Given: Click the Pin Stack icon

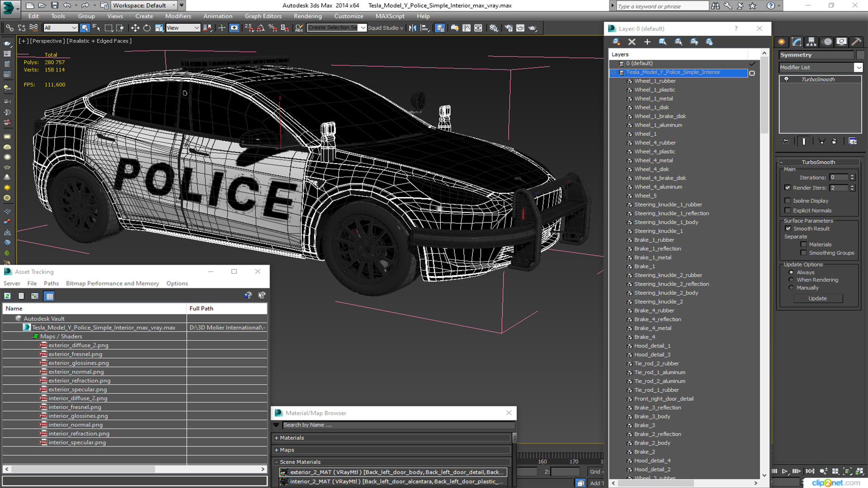Looking at the screenshot, I should (x=786, y=141).
